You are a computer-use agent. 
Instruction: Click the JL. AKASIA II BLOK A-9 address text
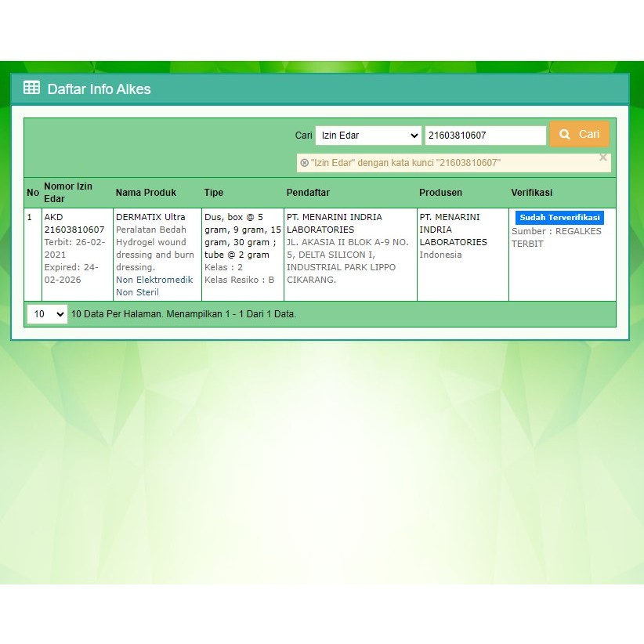point(348,261)
